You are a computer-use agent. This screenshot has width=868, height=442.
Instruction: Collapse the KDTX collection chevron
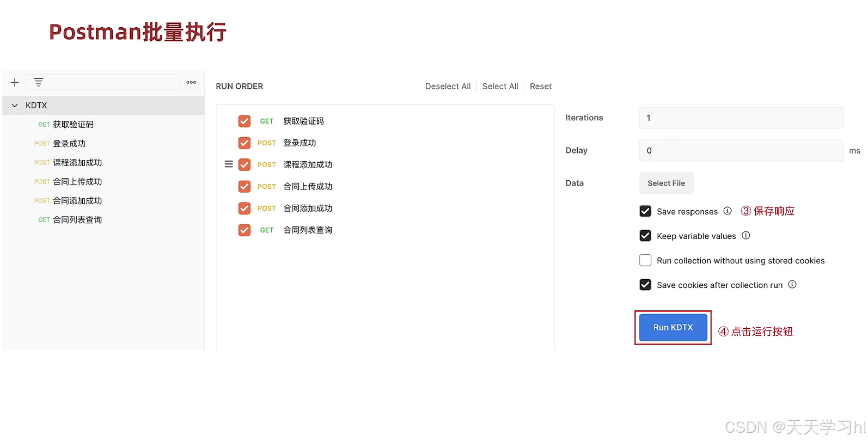15,106
